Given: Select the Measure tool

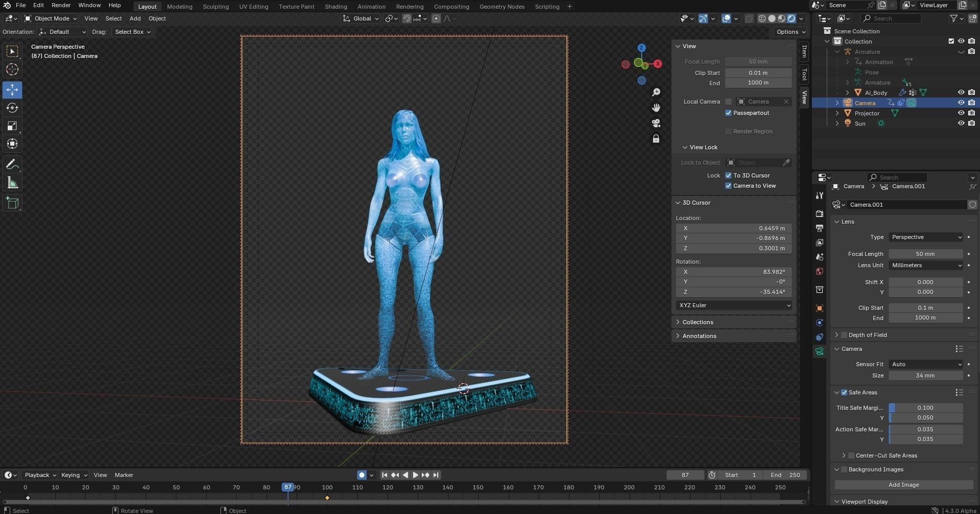Looking at the screenshot, I should point(12,183).
